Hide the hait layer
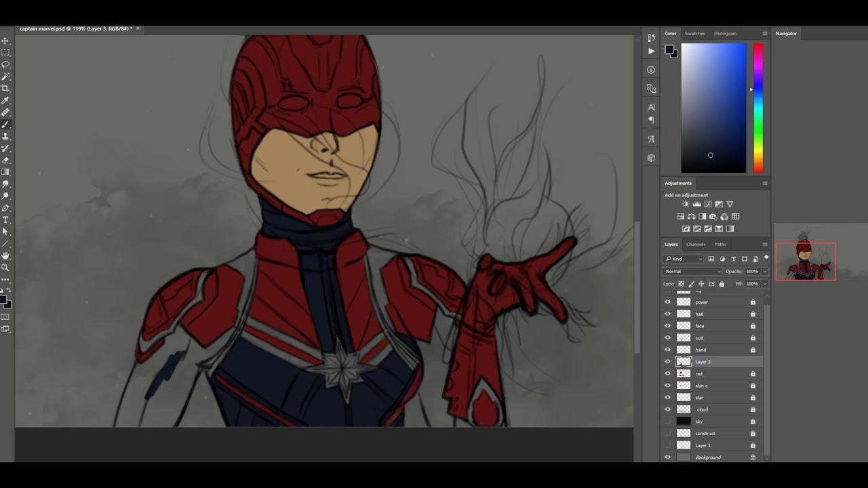The width and height of the screenshot is (868, 488). pos(668,314)
